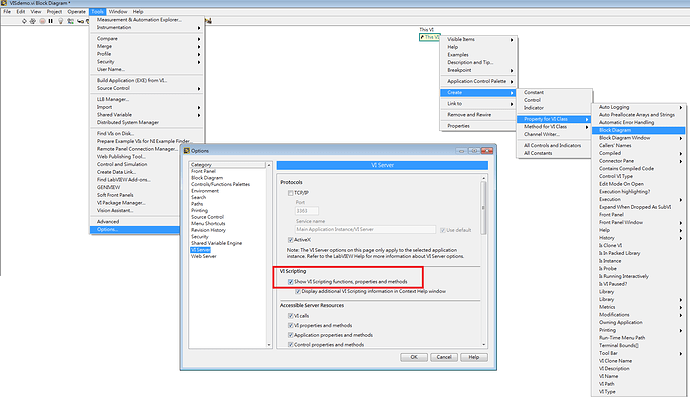
Task: Toggle Display additional VI Scripting information checkbox
Action: click(298, 291)
